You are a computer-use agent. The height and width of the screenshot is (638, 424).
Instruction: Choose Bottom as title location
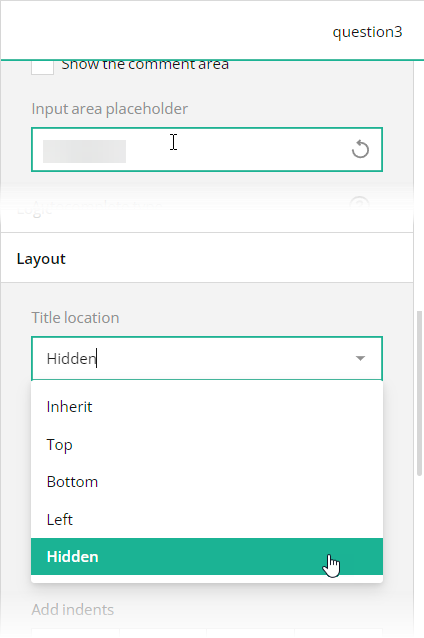(x=207, y=482)
